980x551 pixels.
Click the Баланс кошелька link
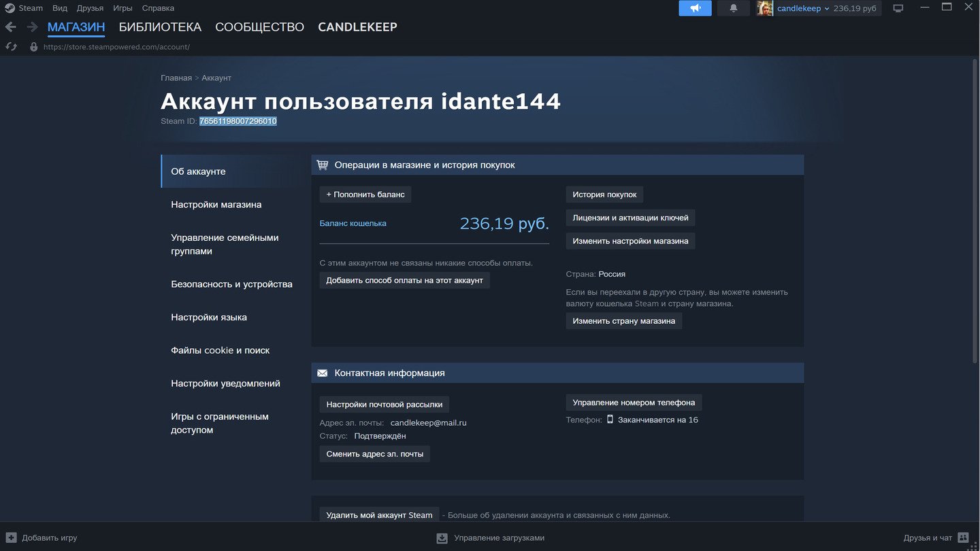coord(353,223)
